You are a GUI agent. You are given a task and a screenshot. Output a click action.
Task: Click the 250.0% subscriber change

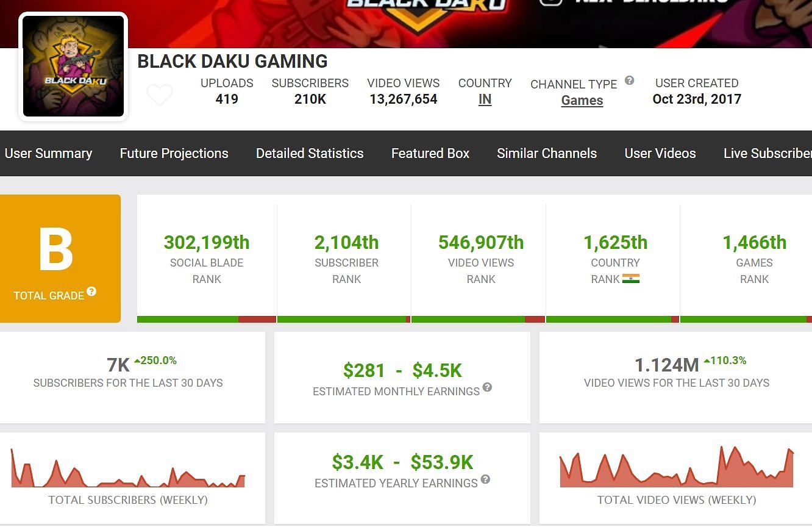point(155,360)
